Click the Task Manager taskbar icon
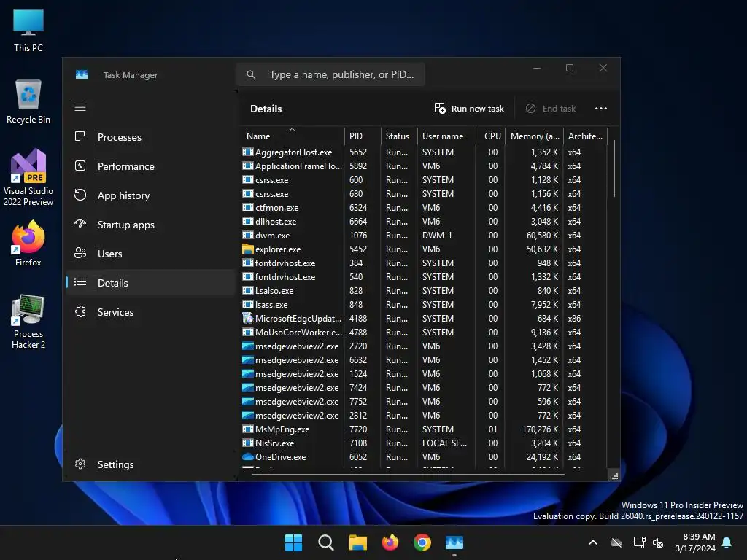Image resolution: width=747 pixels, height=560 pixels. (454, 542)
